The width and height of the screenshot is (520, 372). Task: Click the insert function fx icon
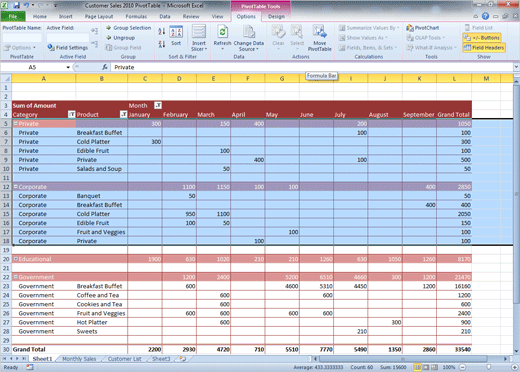[x=105, y=67]
